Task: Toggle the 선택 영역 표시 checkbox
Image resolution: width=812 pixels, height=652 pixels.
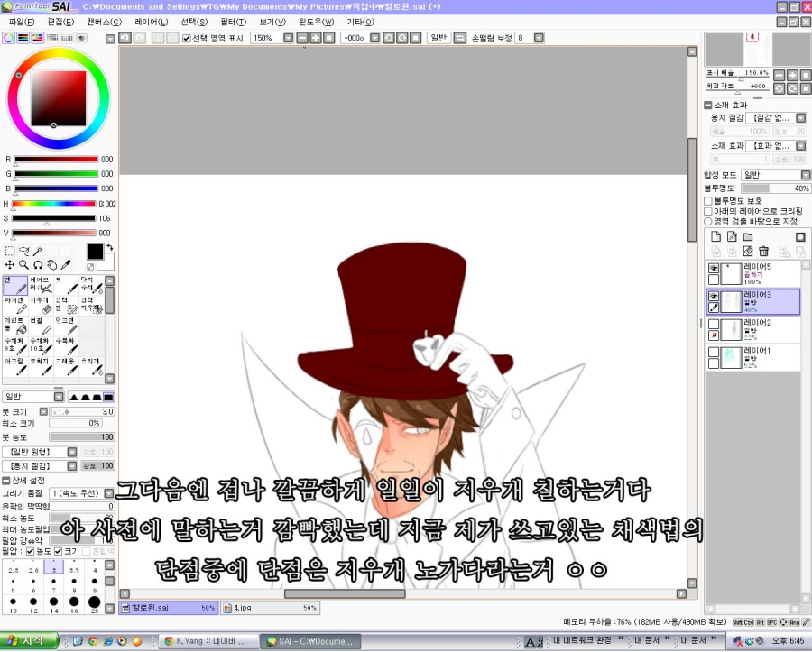Action: [187, 39]
